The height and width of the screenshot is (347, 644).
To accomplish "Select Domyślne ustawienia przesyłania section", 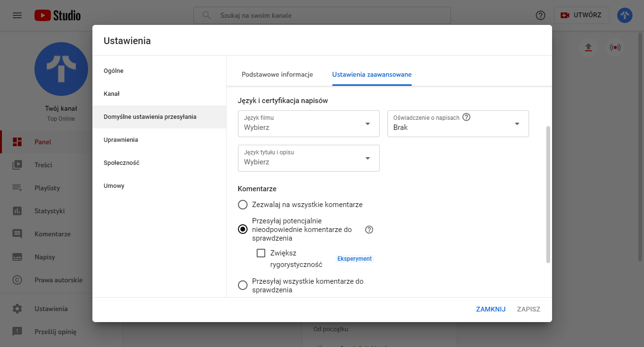I will tap(159, 117).
